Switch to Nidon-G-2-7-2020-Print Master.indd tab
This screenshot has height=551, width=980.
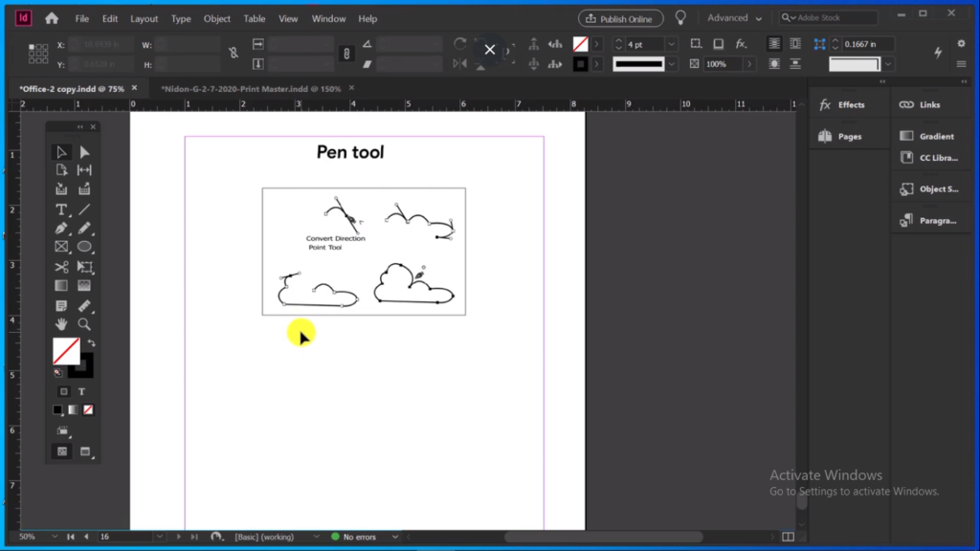click(x=251, y=89)
